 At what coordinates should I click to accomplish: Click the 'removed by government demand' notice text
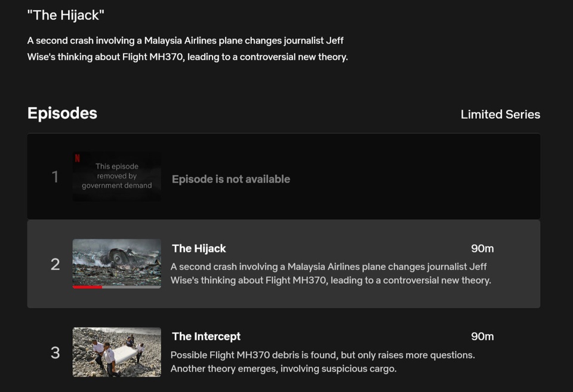click(x=117, y=176)
